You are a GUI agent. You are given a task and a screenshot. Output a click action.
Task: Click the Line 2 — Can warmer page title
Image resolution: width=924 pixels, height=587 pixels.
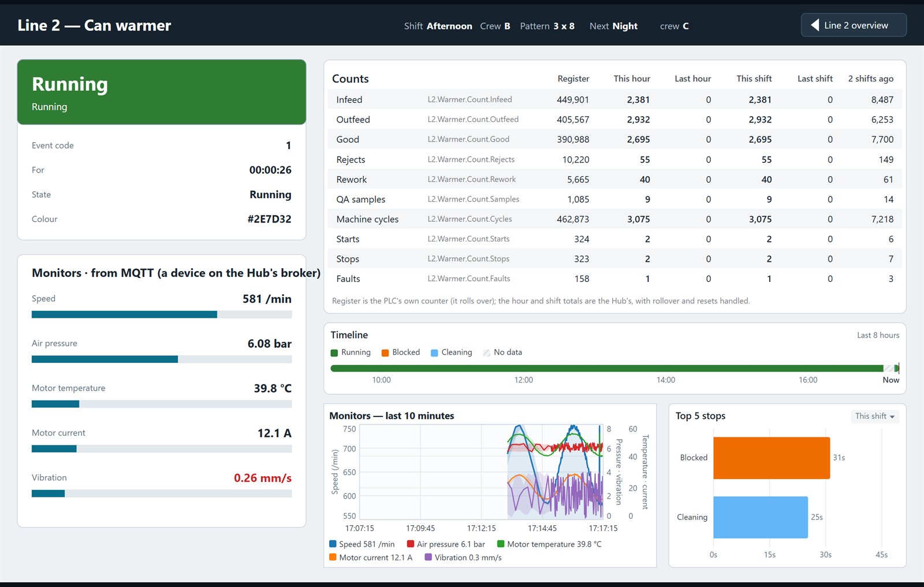tap(94, 25)
